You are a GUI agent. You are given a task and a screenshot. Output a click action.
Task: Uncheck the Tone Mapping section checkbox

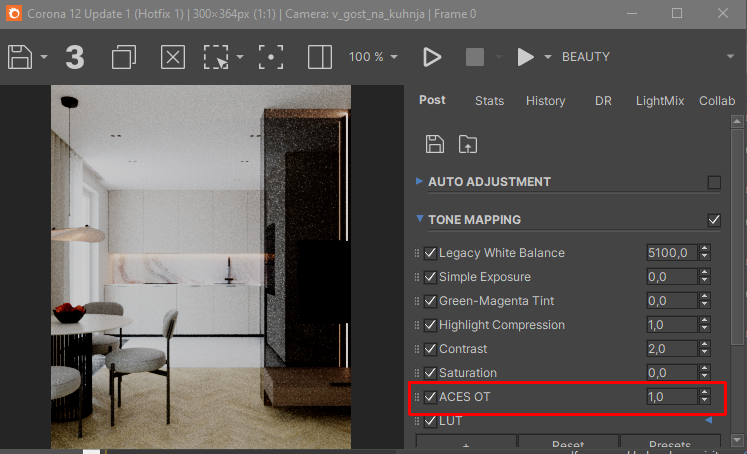point(714,220)
